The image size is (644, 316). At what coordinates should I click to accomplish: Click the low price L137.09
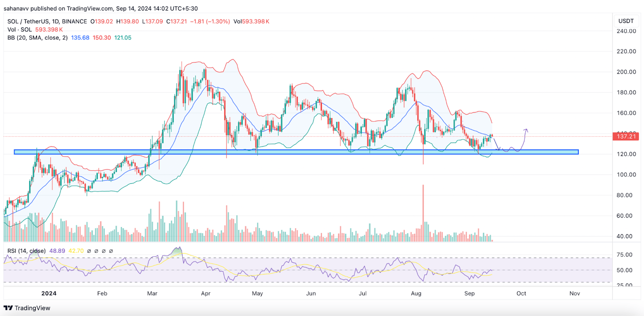click(x=153, y=21)
